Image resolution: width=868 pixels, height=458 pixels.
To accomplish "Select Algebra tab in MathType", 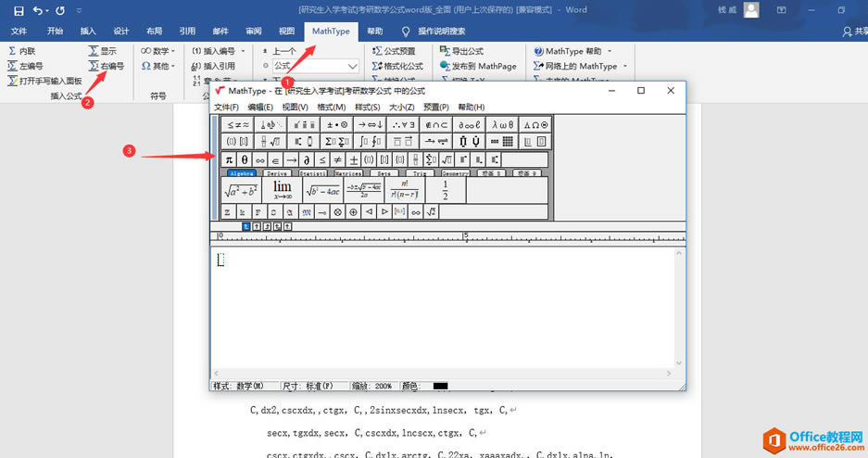I will tap(242, 173).
